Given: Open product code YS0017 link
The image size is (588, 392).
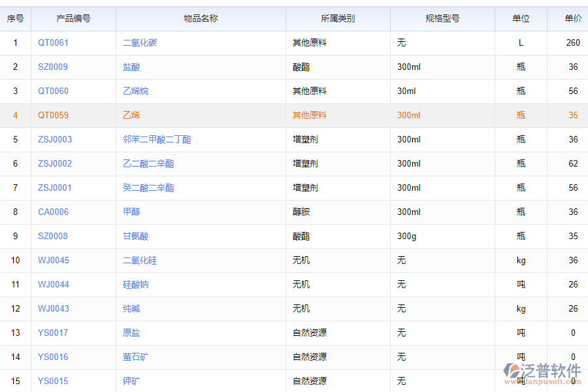Looking at the screenshot, I should (52, 333).
